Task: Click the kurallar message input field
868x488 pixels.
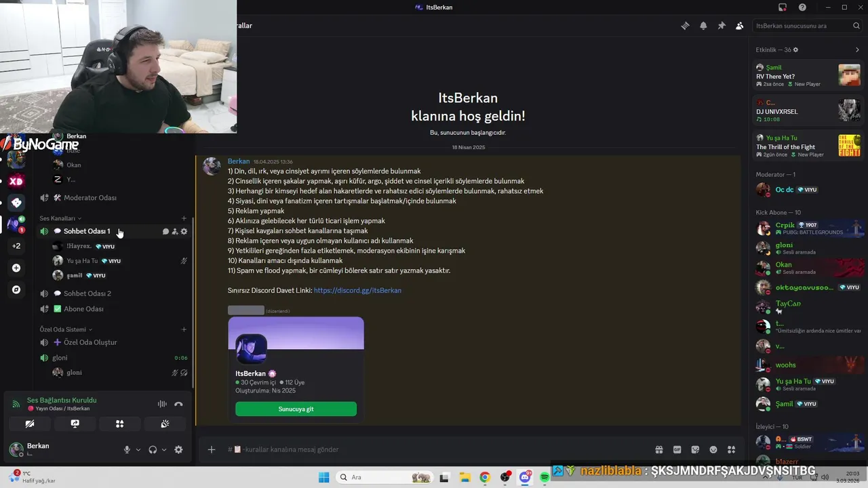Action: coord(434,449)
